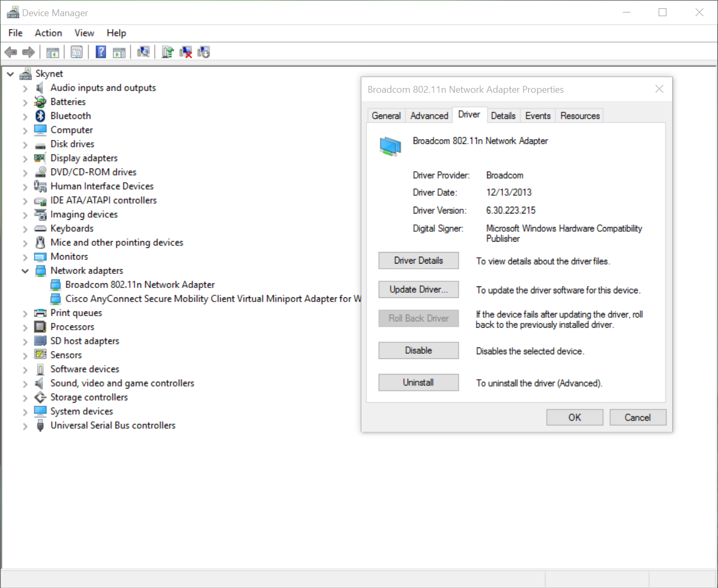718x588 pixels.
Task: Click the Imaging devices camera icon
Action: click(x=40, y=214)
